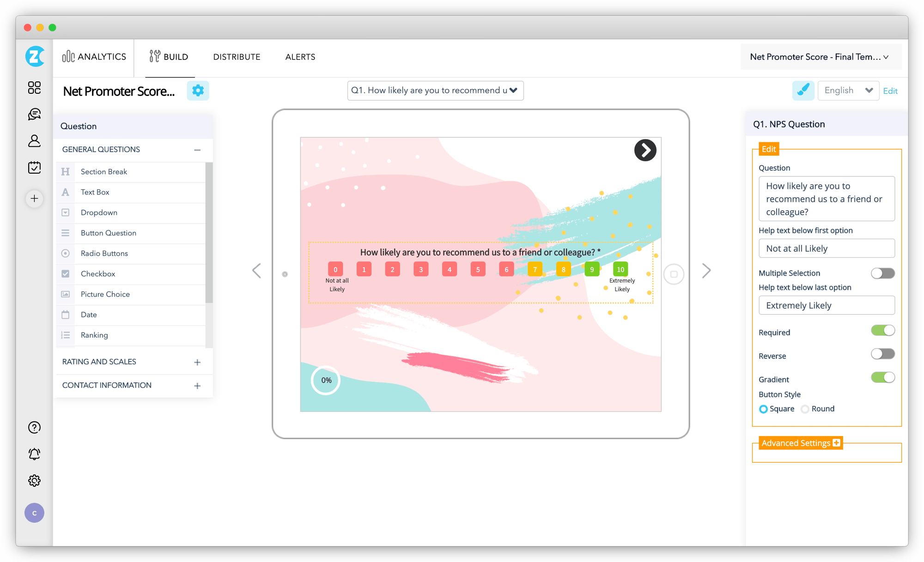This screenshot has height=562, width=924.
Task: Click the Add new item icon
Action: (x=34, y=198)
